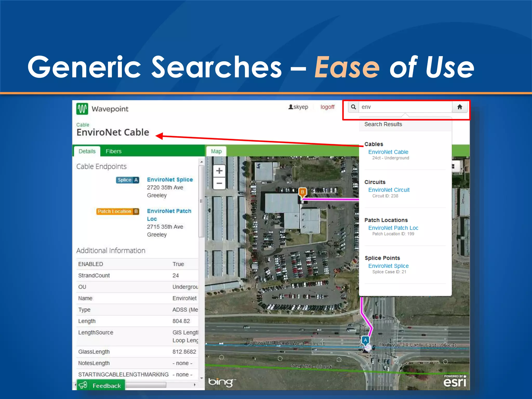Click the Type row label

[84, 310]
